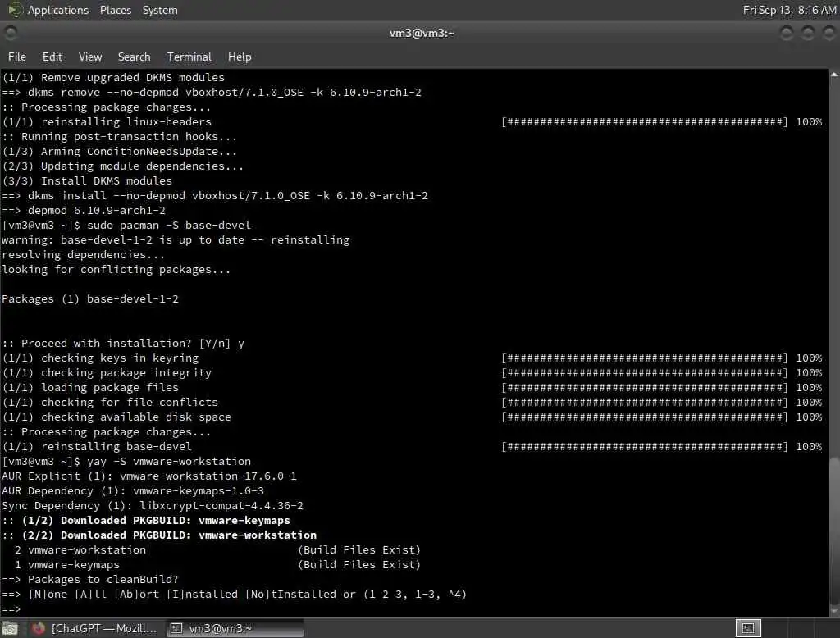Click 'Packages (1) base-devel-1-2' line
The width and height of the screenshot is (840, 638).
[x=90, y=299]
